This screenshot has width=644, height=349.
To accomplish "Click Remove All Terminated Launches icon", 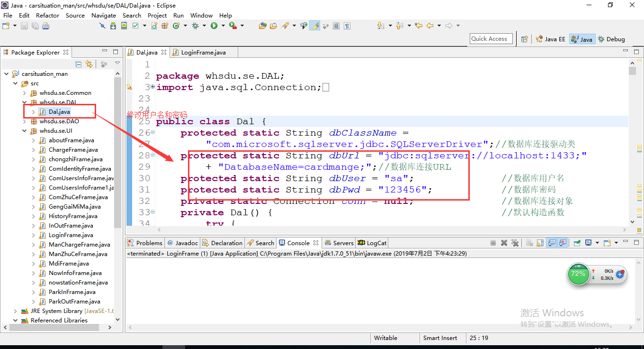I will [515, 243].
